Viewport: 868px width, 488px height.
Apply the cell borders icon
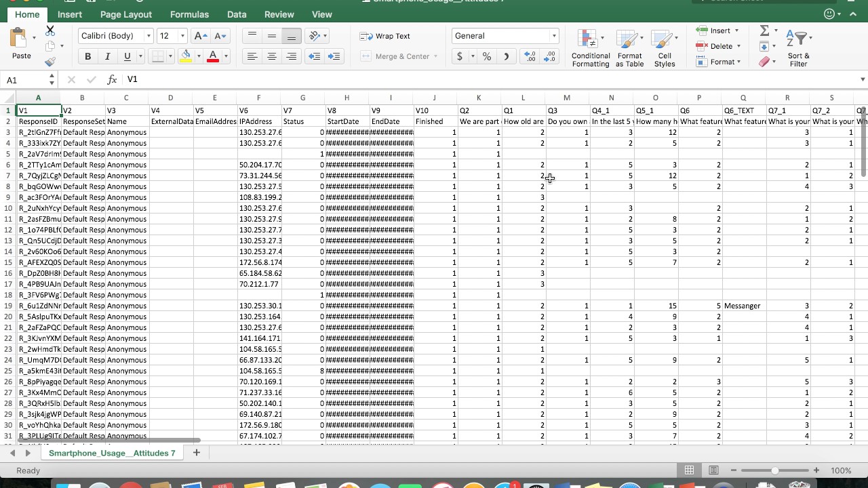tap(158, 56)
